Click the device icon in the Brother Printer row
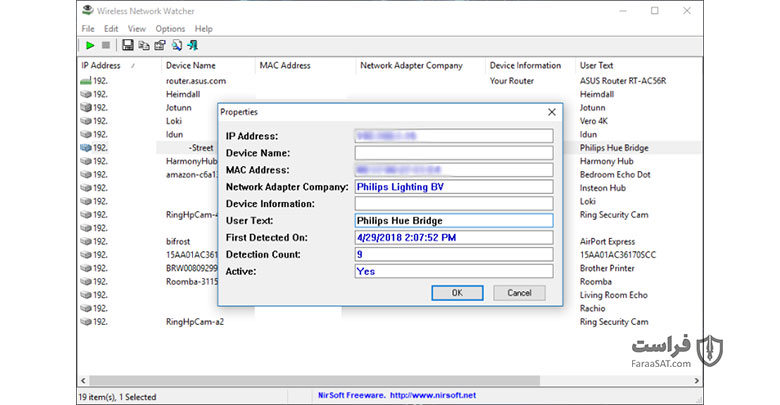The height and width of the screenshot is (405, 780). tap(86, 268)
